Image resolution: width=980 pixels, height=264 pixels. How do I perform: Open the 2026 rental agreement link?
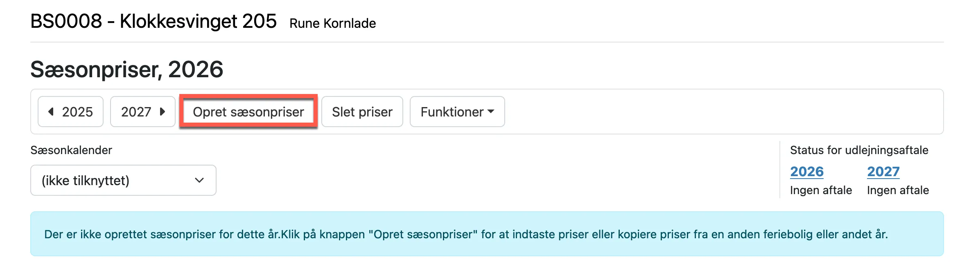(x=807, y=172)
